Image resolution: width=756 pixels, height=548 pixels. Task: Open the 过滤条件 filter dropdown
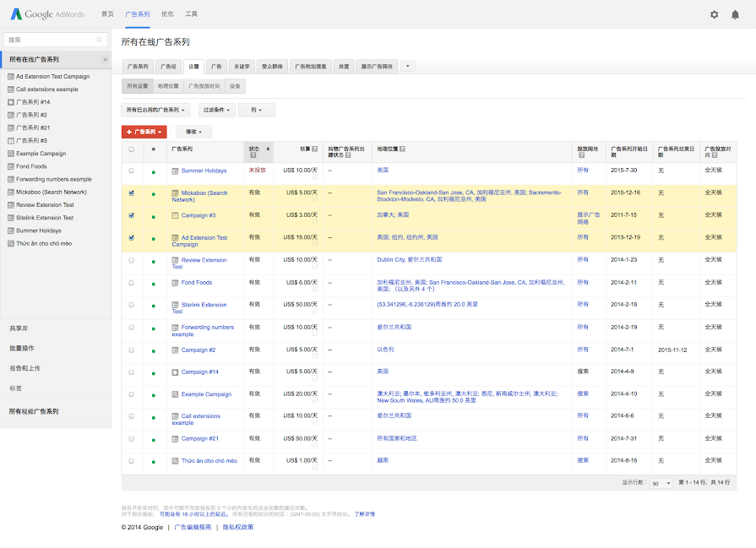pos(217,110)
